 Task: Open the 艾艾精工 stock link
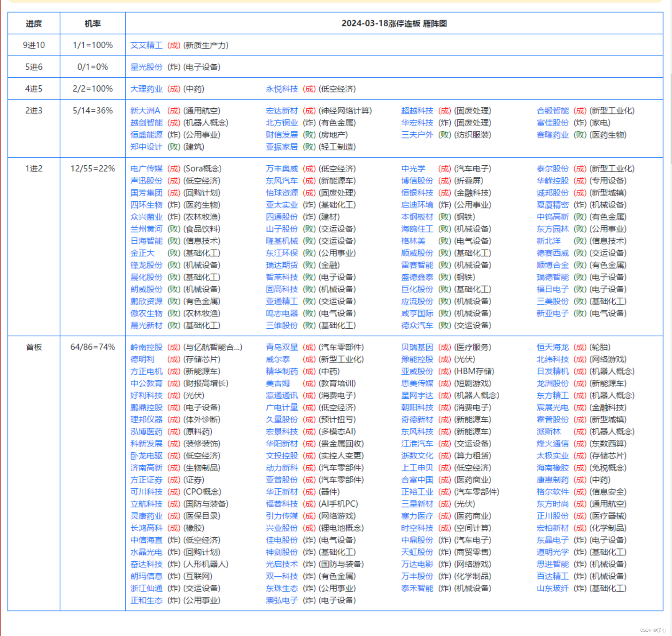[x=146, y=45]
